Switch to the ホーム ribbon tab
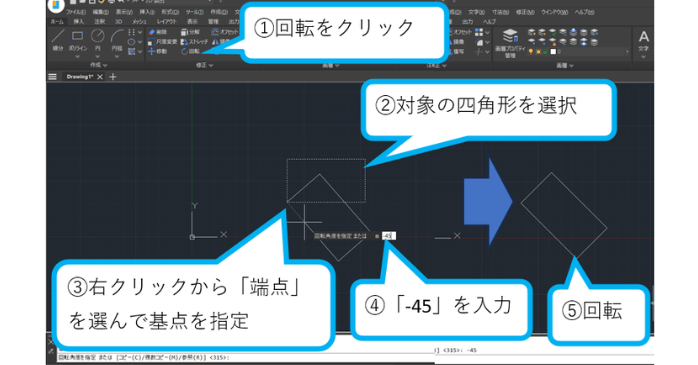698x365 pixels. (x=57, y=21)
